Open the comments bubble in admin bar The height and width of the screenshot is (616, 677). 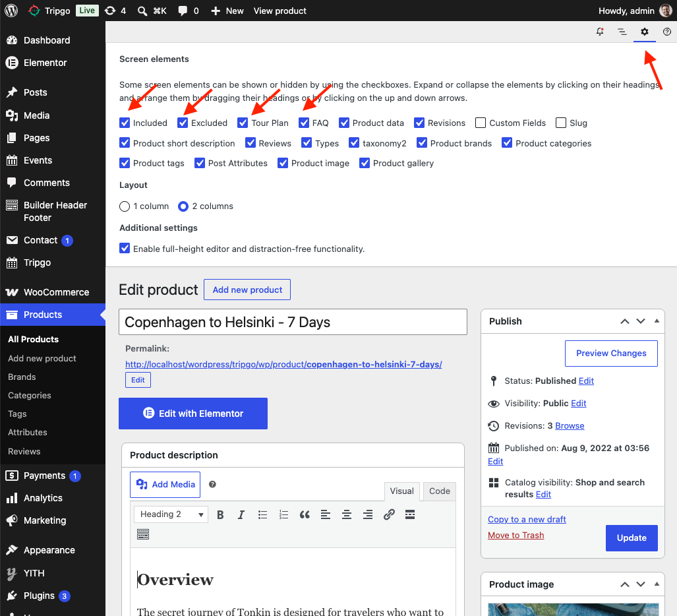(183, 11)
